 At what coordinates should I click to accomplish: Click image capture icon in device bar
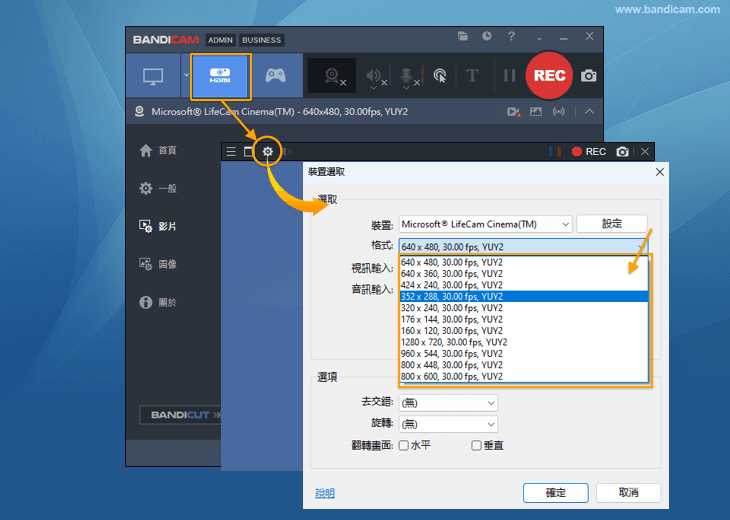click(x=536, y=112)
